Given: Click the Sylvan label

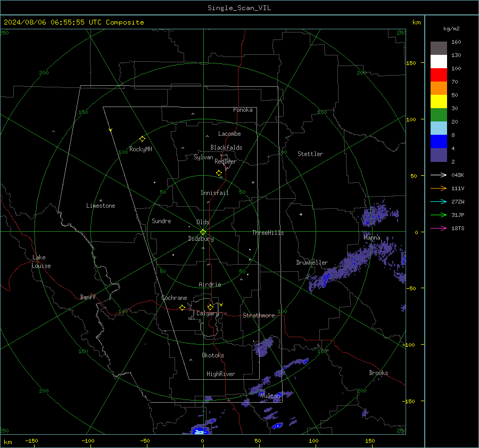Looking at the screenshot, I should (203, 157).
